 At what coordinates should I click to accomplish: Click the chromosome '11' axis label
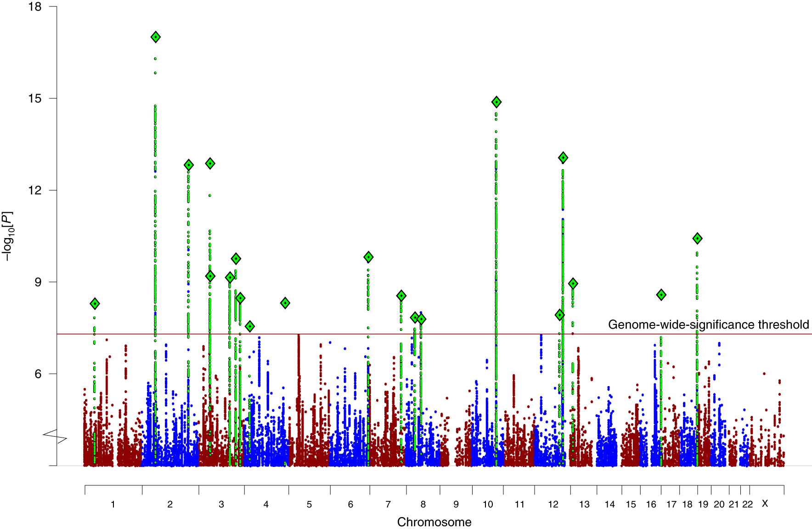[519, 505]
